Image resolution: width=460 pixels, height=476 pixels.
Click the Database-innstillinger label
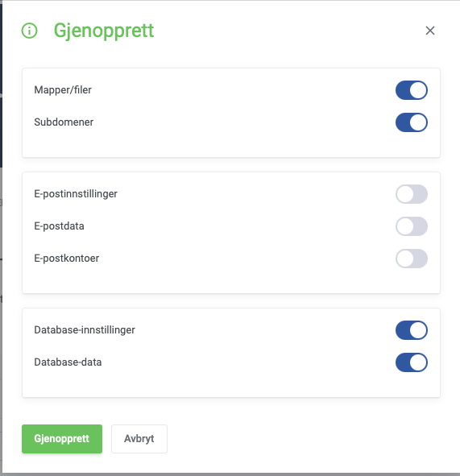coord(85,330)
